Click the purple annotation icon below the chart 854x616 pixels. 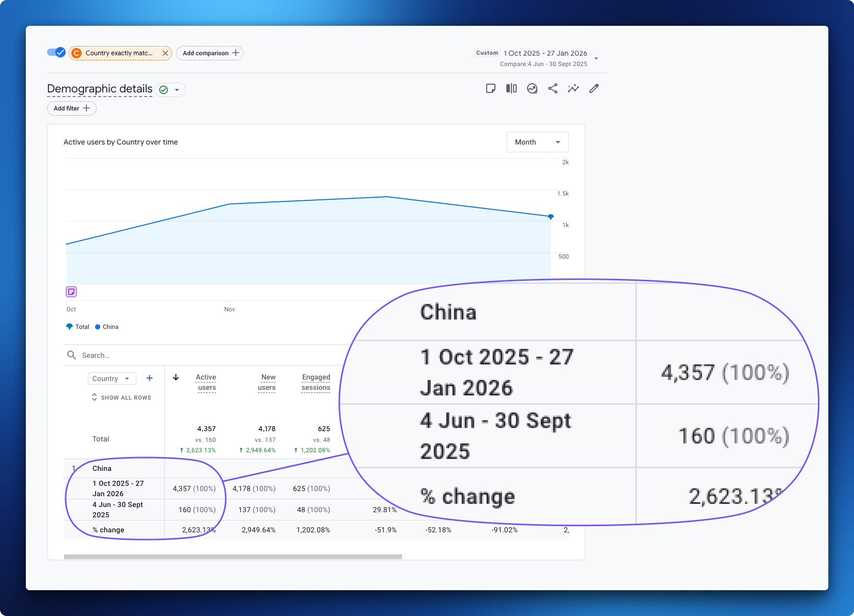pos(71,291)
